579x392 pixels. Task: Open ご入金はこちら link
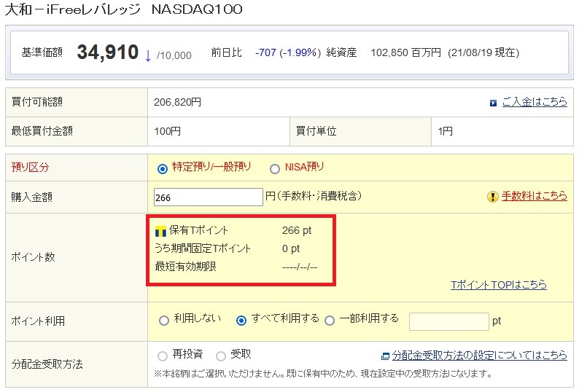pyautogui.click(x=535, y=101)
